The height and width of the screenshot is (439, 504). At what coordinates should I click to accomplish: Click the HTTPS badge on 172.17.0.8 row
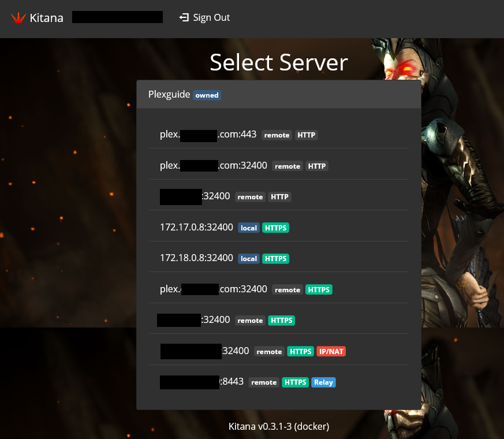[275, 228]
